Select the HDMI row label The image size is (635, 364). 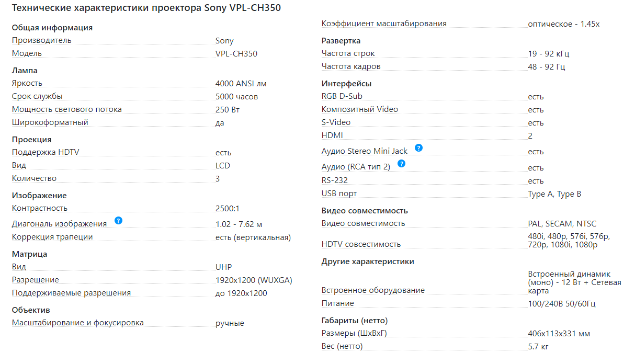click(x=332, y=135)
